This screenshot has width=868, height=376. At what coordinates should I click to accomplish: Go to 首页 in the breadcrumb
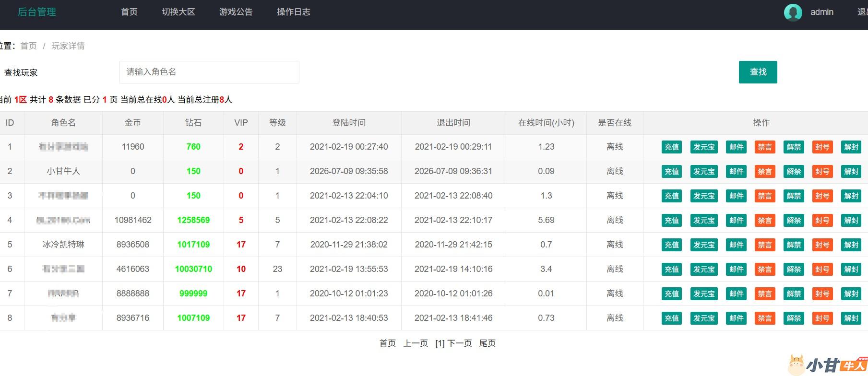28,46
